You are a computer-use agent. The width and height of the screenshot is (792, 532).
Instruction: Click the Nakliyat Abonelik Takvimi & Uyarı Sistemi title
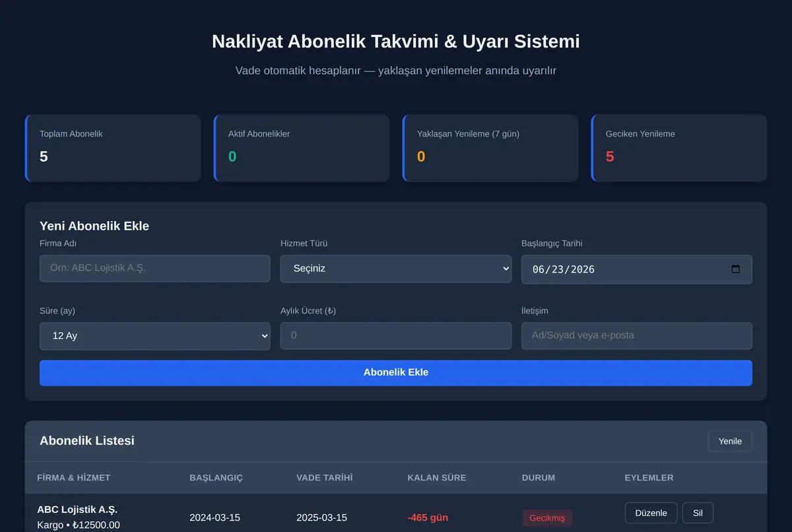coord(396,41)
